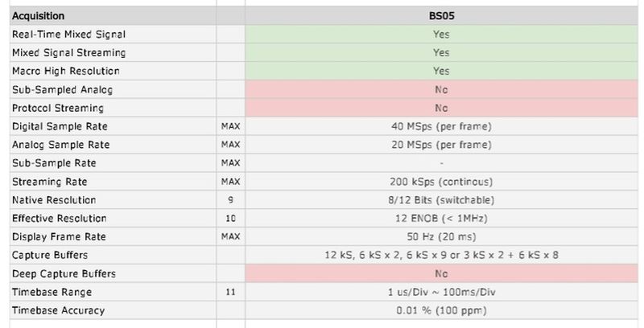Open footnote 10 beside Effective Resolution
644x328 pixels.
(x=231, y=219)
